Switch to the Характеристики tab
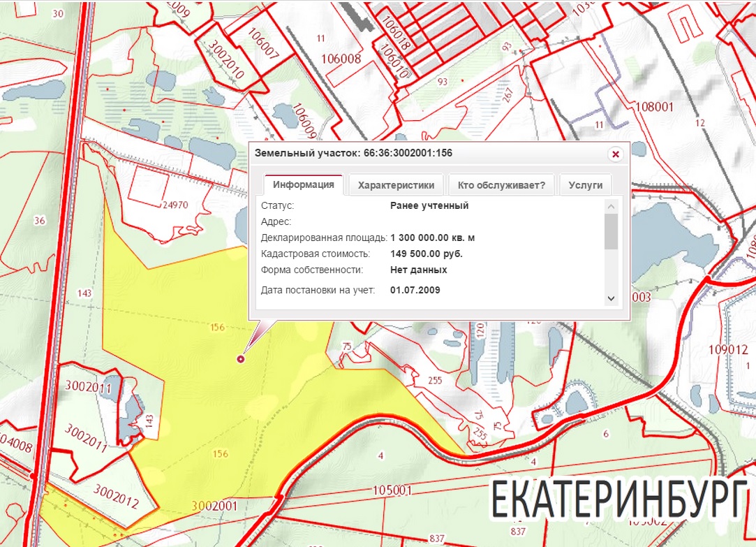This screenshot has width=756, height=547. [x=396, y=185]
